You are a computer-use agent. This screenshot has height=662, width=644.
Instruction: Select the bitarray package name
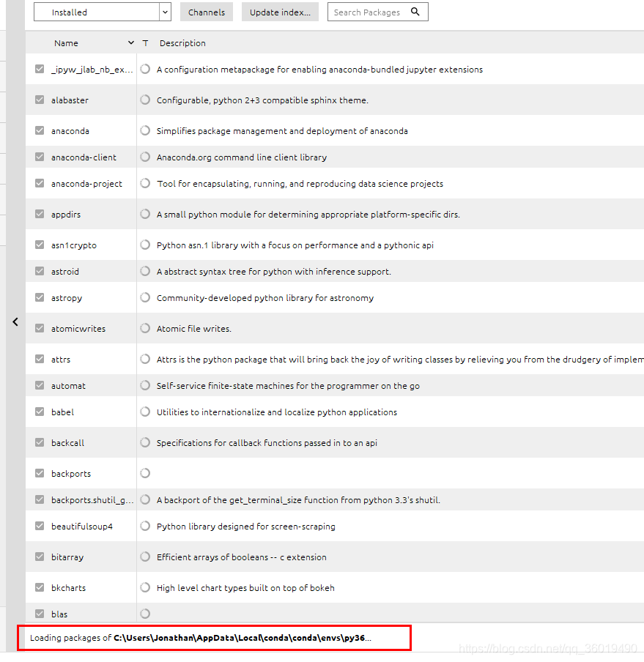67,557
